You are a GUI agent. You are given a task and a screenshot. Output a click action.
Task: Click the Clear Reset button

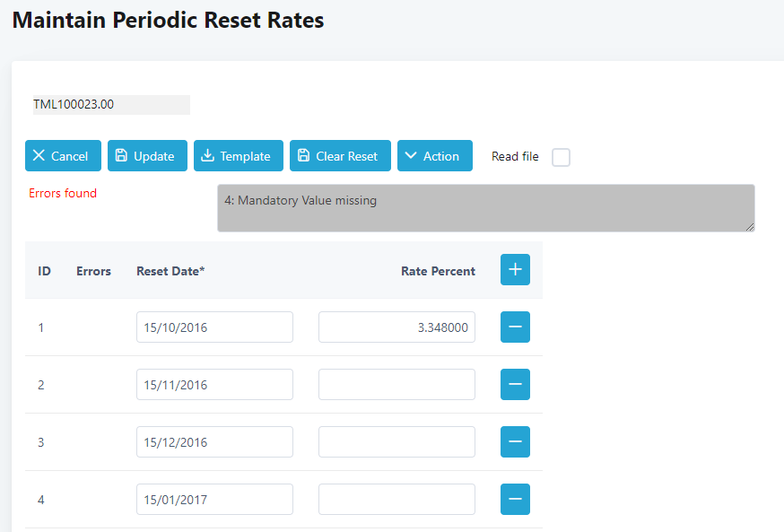(340, 156)
